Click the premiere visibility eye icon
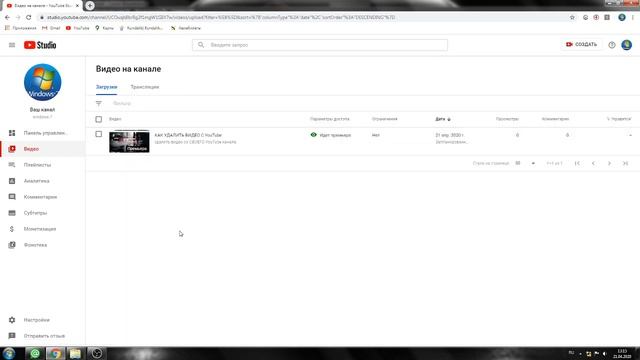The image size is (640, 360). (313, 135)
